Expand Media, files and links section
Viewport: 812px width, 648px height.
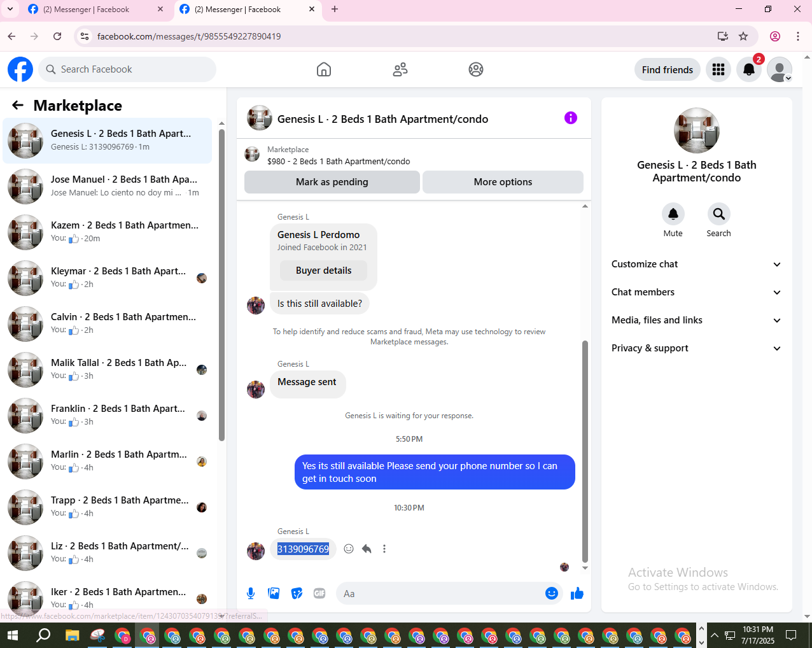pos(696,320)
